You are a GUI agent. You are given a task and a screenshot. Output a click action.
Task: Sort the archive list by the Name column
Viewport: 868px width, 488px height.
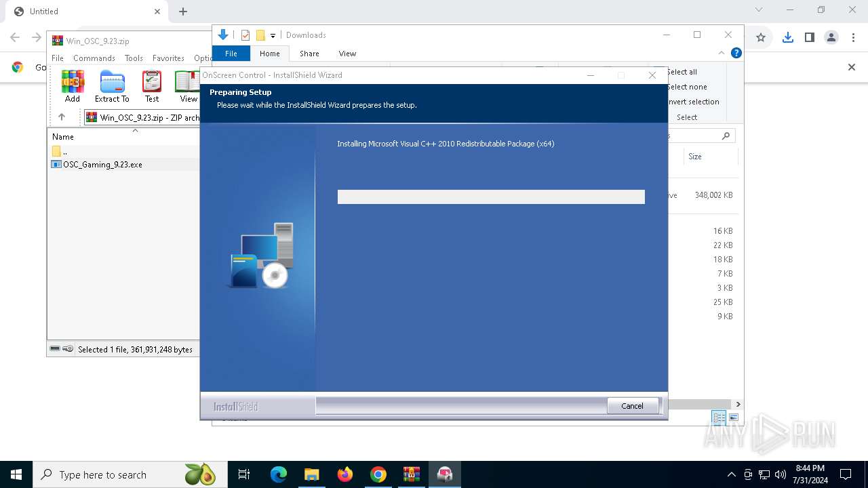click(x=63, y=137)
